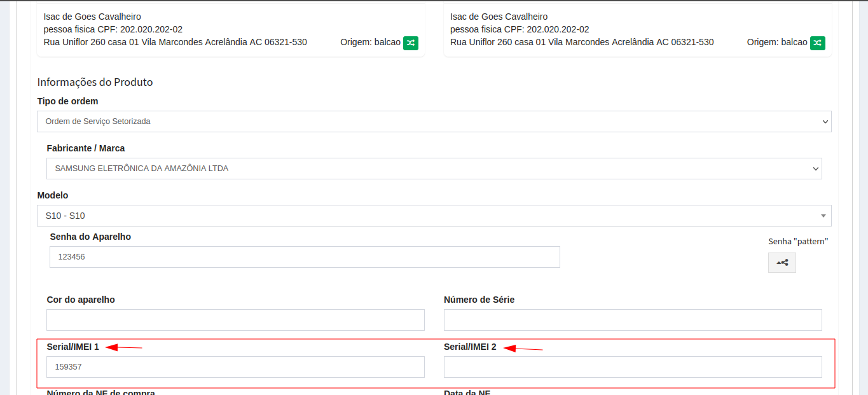This screenshot has height=395, width=868.
Task: Click the green shuffle icon in left customer card
Action: pos(411,43)
